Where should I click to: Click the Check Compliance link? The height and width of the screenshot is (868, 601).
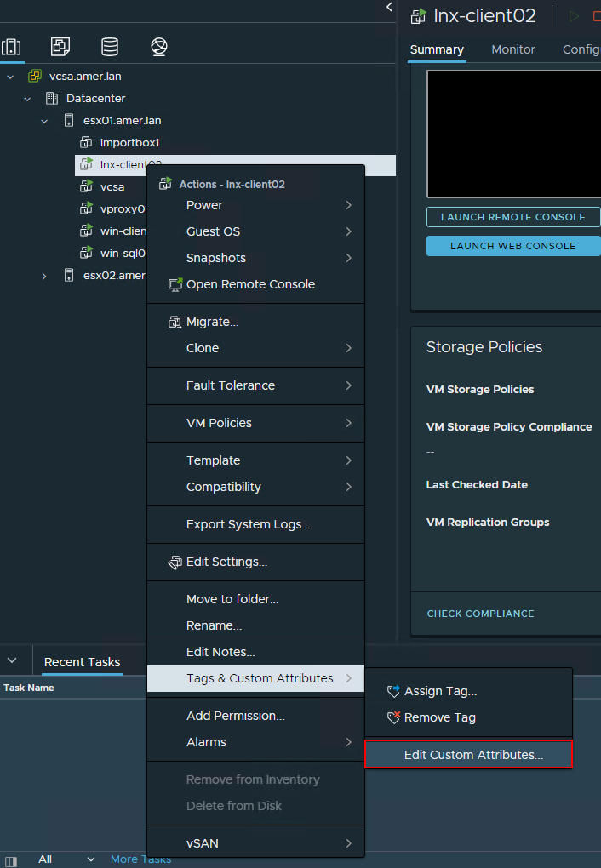[x=480, y=614]
